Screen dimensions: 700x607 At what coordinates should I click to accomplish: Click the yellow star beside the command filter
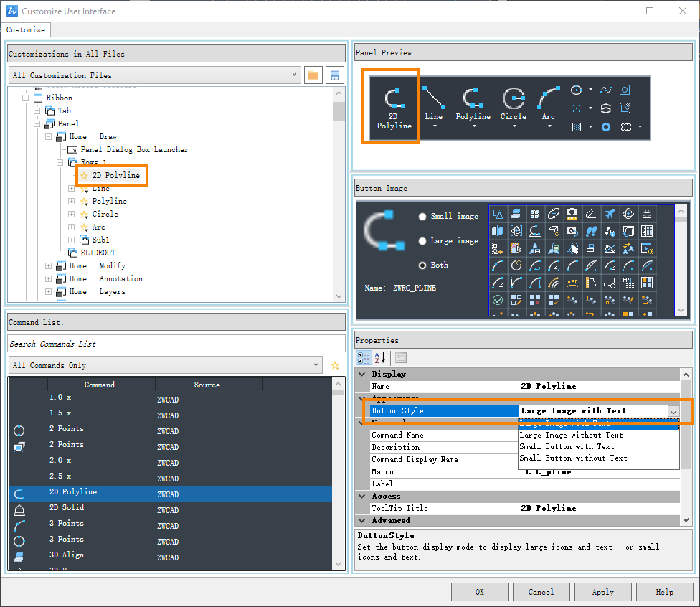(x=335, y=366)
